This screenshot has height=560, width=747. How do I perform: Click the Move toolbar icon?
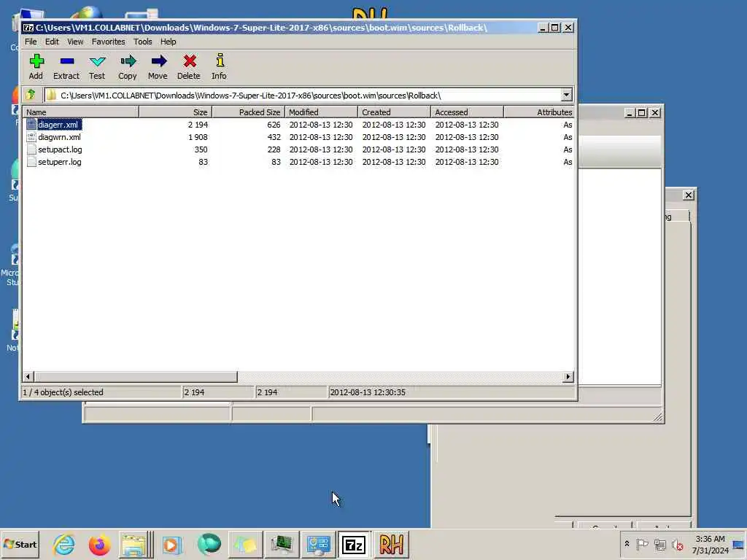point(158,61)
